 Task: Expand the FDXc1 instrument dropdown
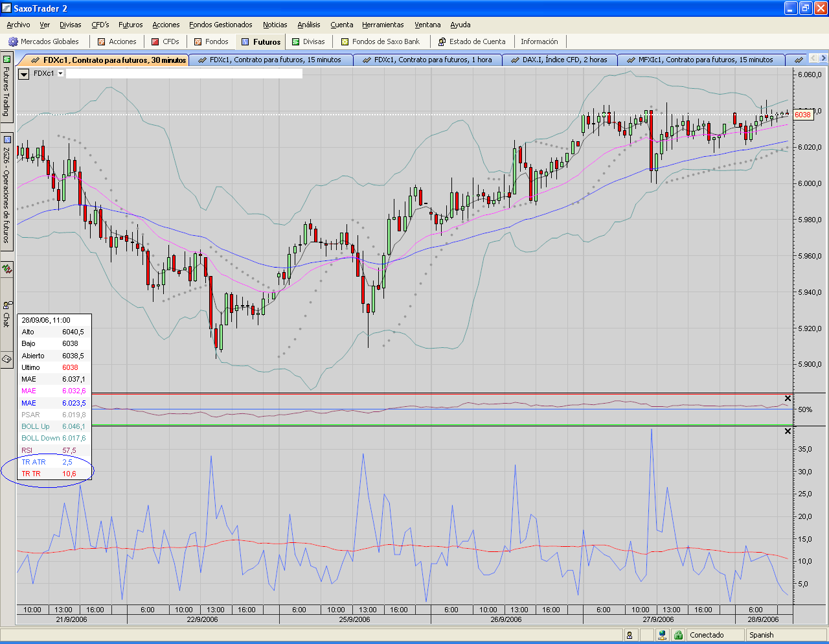pyautogui.click(x=61, y=74)
